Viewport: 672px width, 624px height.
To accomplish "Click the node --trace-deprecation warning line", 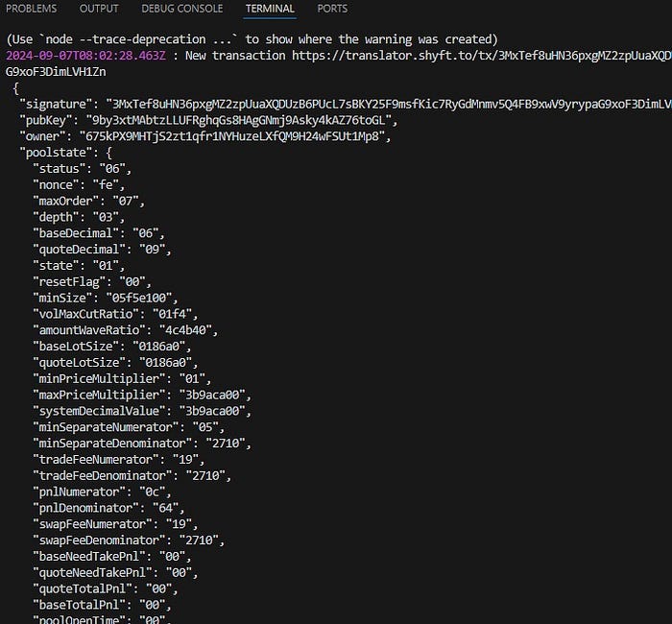I will tap(252, 39).
